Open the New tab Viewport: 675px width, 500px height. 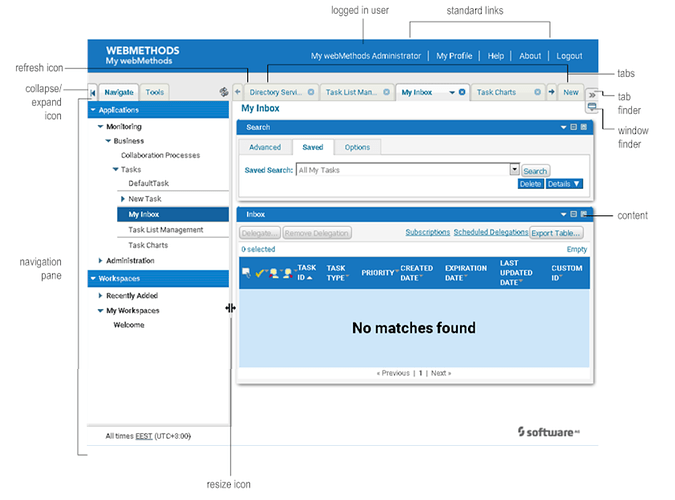pyautogui.click(x=571, y=92)
